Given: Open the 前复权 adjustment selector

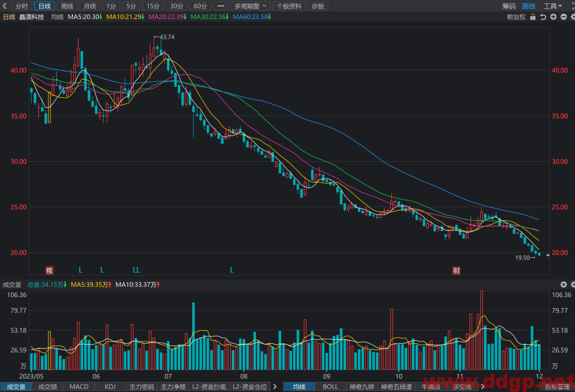Looking at the screenshot, I should tap(517, 17).
